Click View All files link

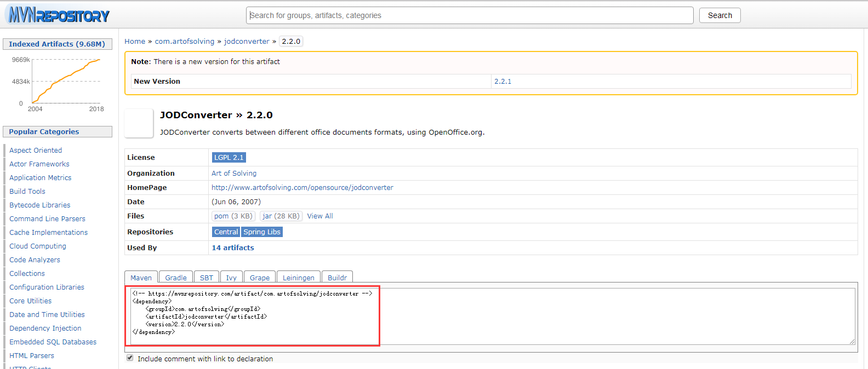(320, 216)
